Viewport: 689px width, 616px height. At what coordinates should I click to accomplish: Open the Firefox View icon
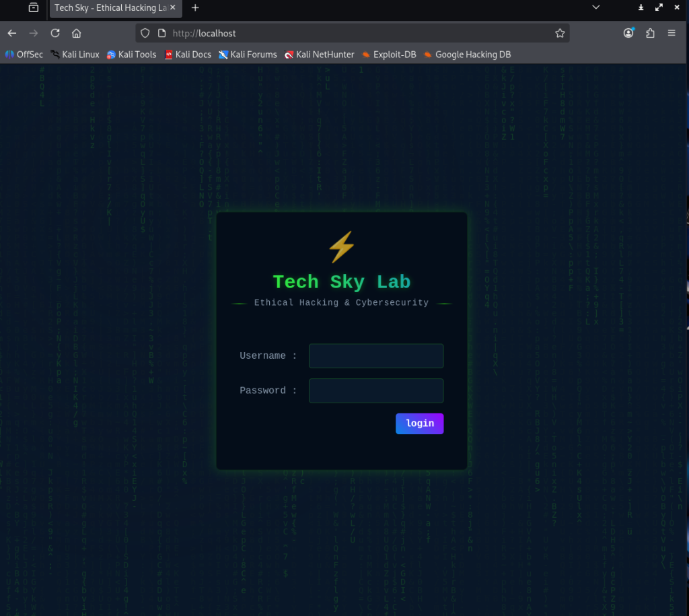[34, 7]
